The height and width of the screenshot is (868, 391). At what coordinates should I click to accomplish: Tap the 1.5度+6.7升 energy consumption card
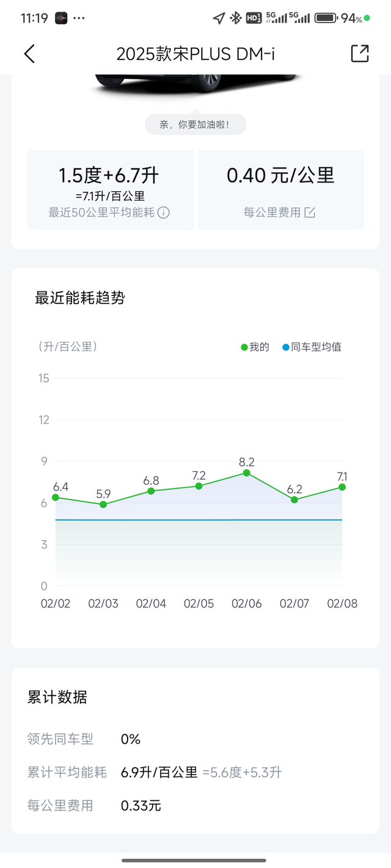pyautogui.click(x=110, y=190)
